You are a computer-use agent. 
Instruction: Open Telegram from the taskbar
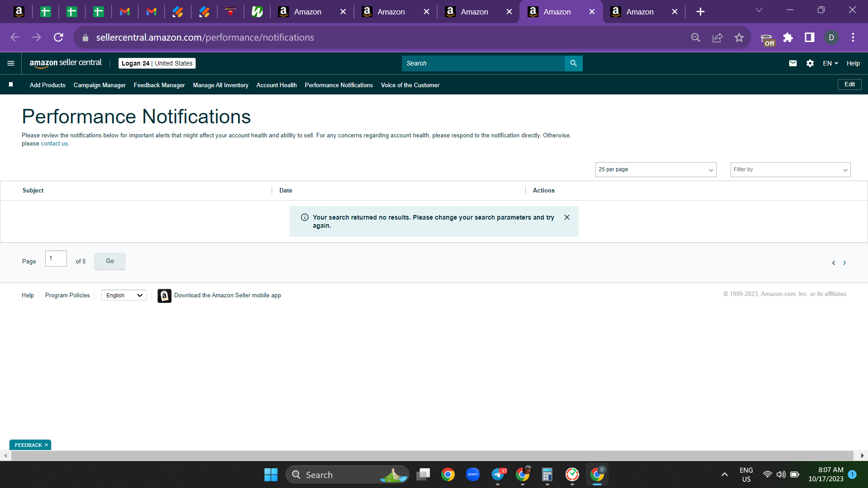pyautogui.click(x=498, y=474)
